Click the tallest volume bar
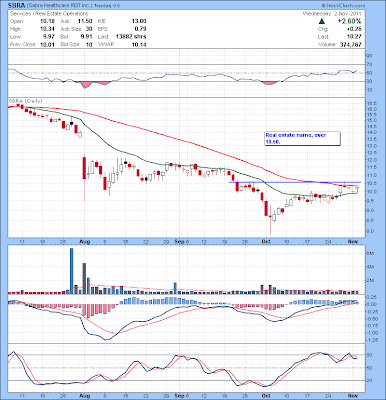The image size is (386, 400). click(71, 271)
